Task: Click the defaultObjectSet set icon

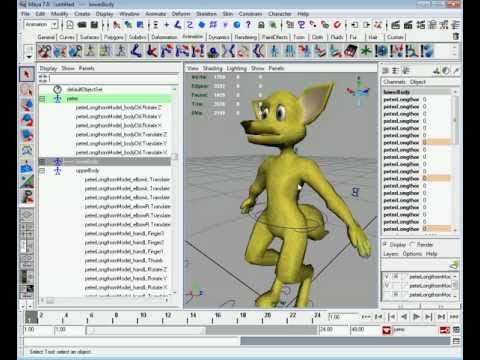Action: [x=57, y=89]
